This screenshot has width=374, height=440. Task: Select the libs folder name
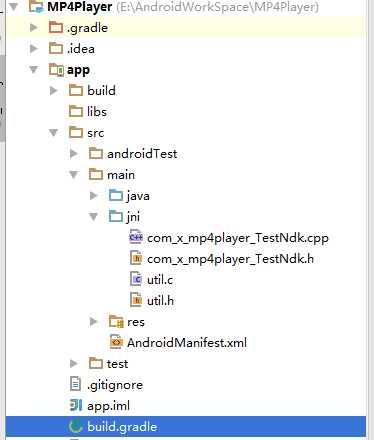pos(97,111)
